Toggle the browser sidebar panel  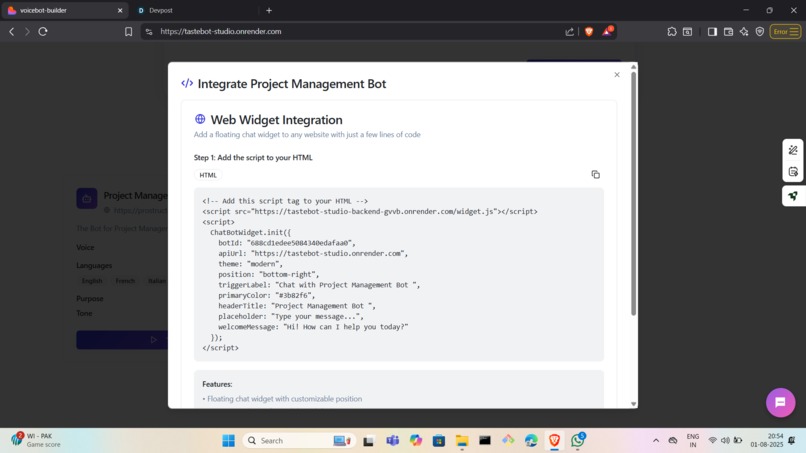coord(712,31)
